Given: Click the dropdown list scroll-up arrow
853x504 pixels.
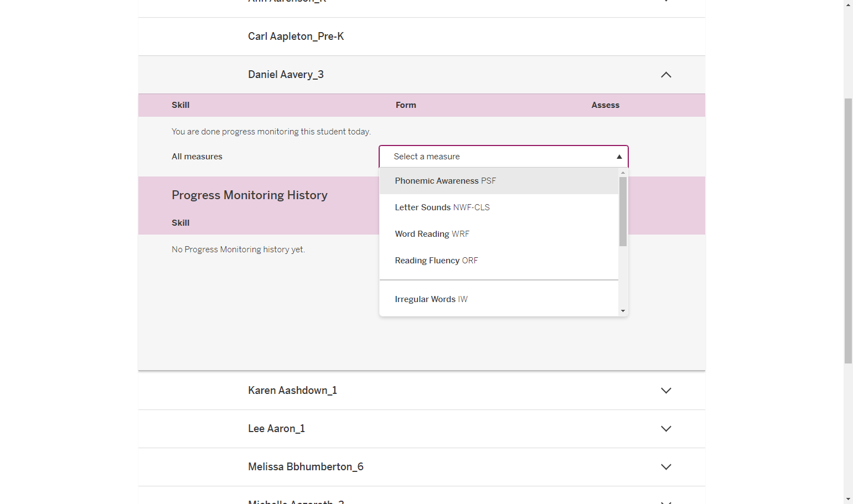Looking at the screenshot, I should pyautogui.click(x=623, y=173).
